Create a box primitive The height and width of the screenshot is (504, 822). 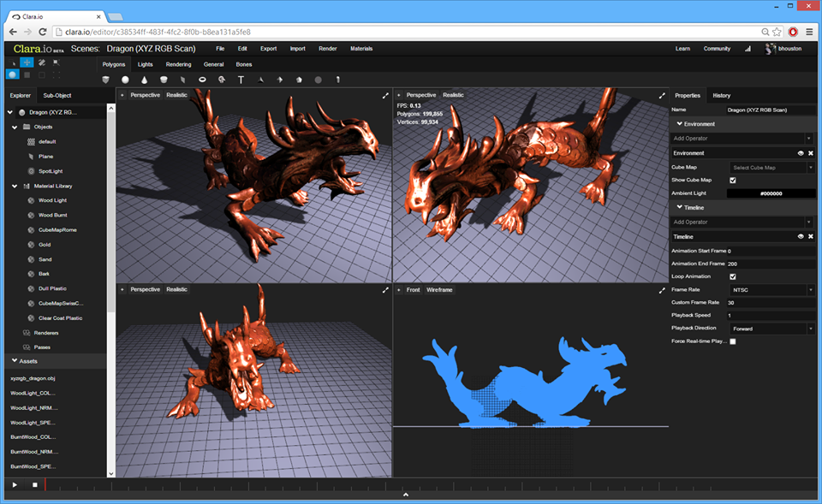coord(106,80)
